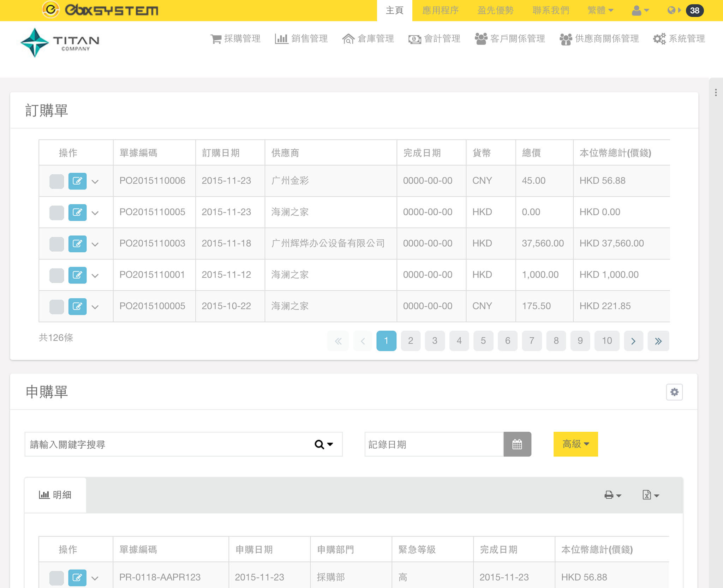The height and width of the screenshot is (588, 723).
Task: Go to page 7 of orders
Action: coord(532,341)
